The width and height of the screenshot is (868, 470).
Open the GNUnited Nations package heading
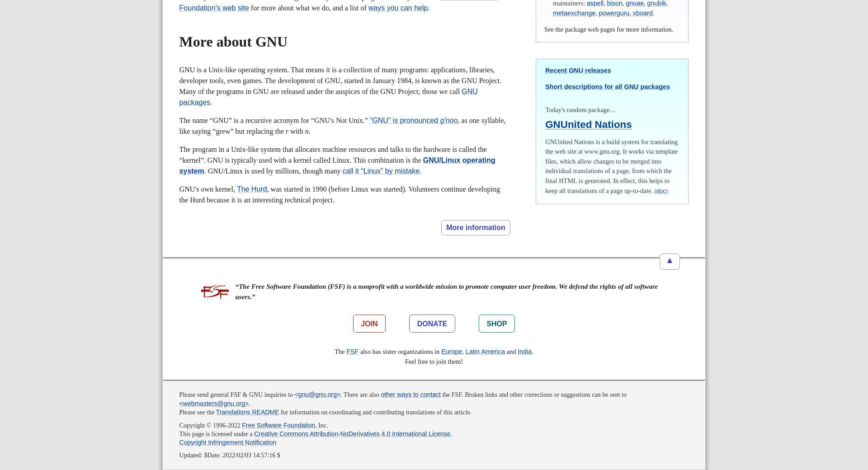pyautogui.click(x=588, y=125)
